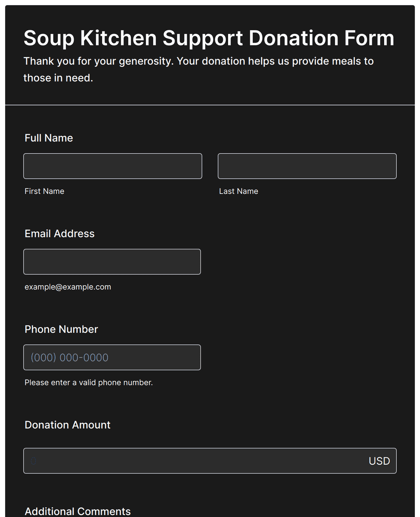Click the Phone Number input field
This screenshot has width=420, height=517.
point(112,357)
